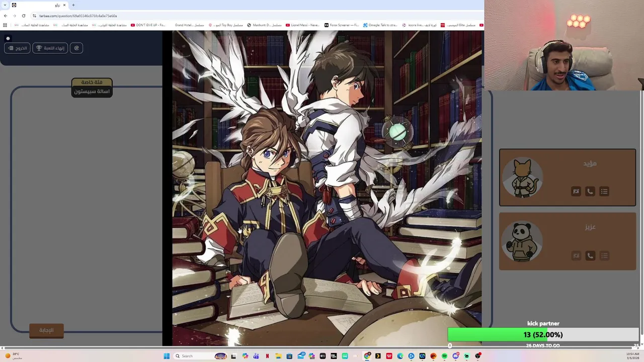Click the list options icon on عزيز card
This screenshot has width=644, height=362.
tap(604, 255)
